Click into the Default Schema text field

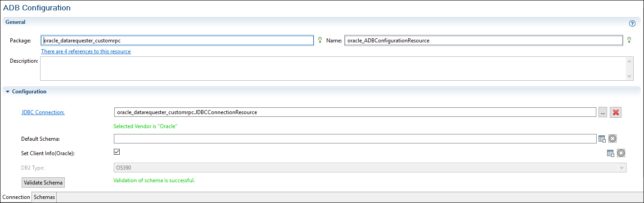pos(355,139)
